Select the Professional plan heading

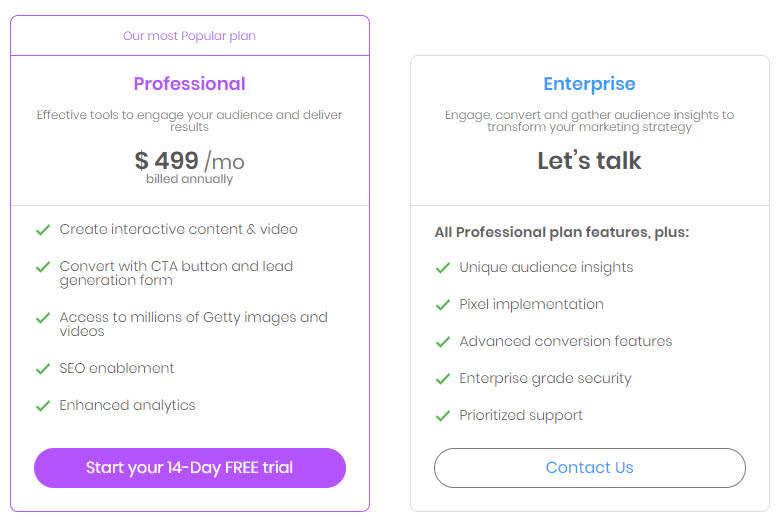pos(190,84)
